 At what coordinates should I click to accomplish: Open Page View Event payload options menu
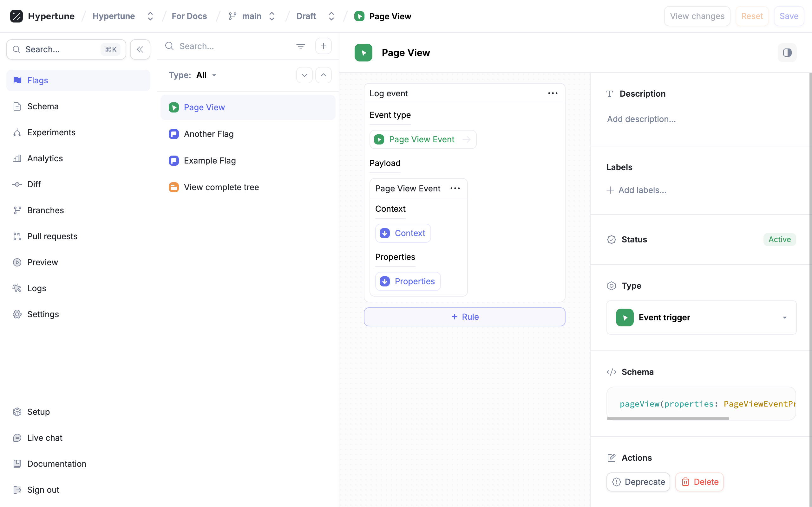point(455,189)
